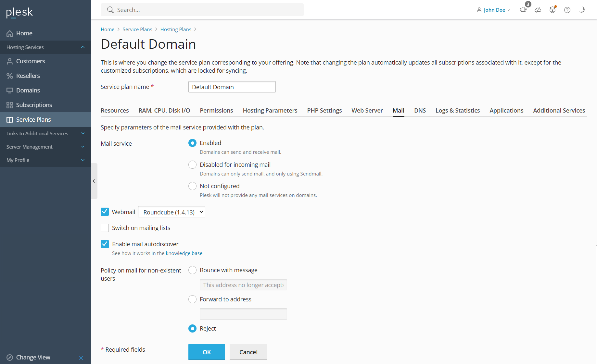597x364 pixels.
Task: Open the Webmail client dropdown
Action: tap(171, 212)
